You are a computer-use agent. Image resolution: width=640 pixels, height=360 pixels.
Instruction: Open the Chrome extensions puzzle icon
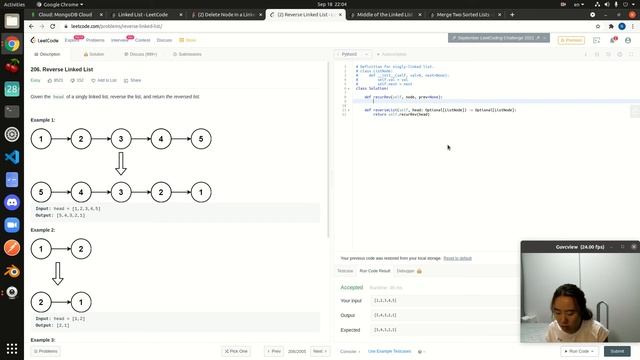point(611,26)
